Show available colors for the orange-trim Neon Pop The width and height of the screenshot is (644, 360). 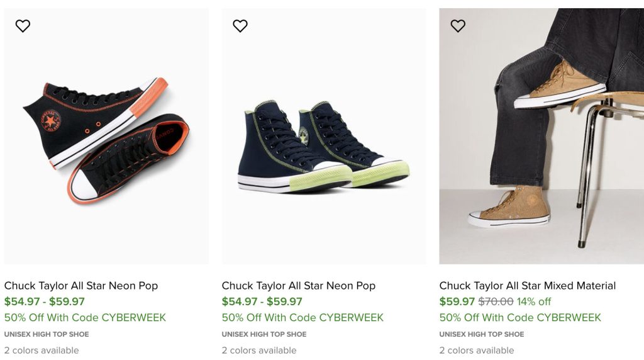coord(42,351)
